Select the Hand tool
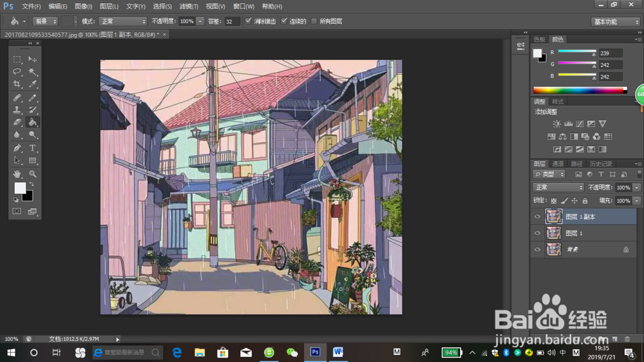 17,174
